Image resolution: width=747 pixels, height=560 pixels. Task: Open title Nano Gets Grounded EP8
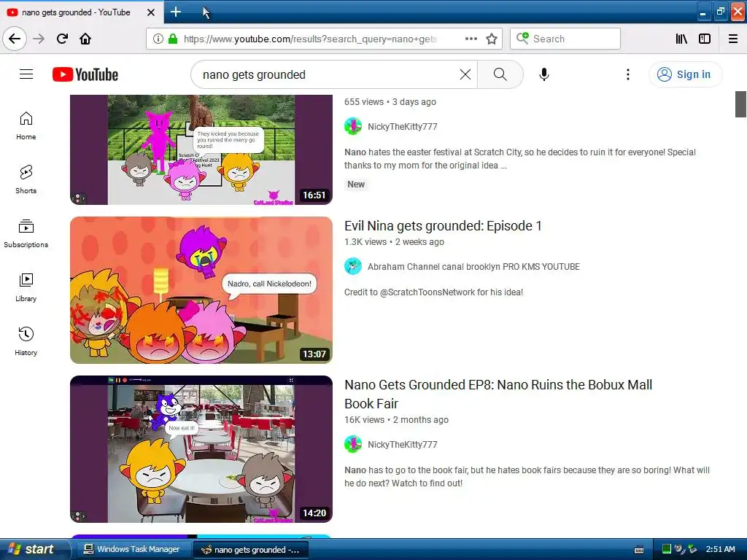point(498,394)
